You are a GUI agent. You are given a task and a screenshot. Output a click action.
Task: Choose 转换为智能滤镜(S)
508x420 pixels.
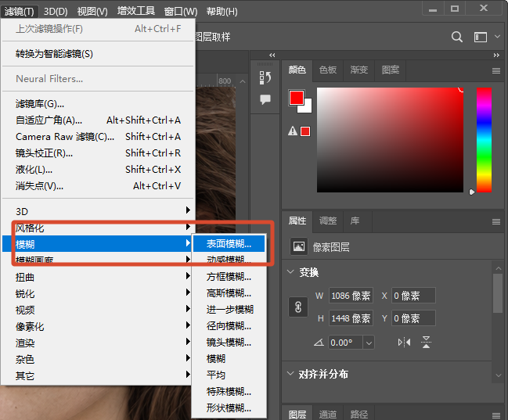tap(98, 54)
